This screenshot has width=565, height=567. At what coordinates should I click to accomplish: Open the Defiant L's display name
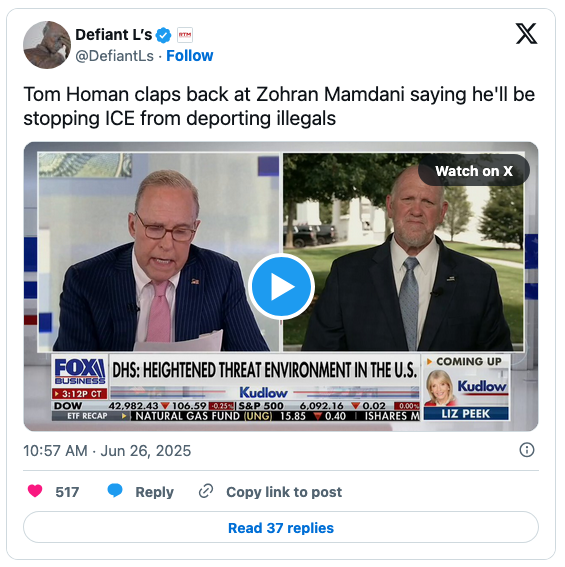114,35
